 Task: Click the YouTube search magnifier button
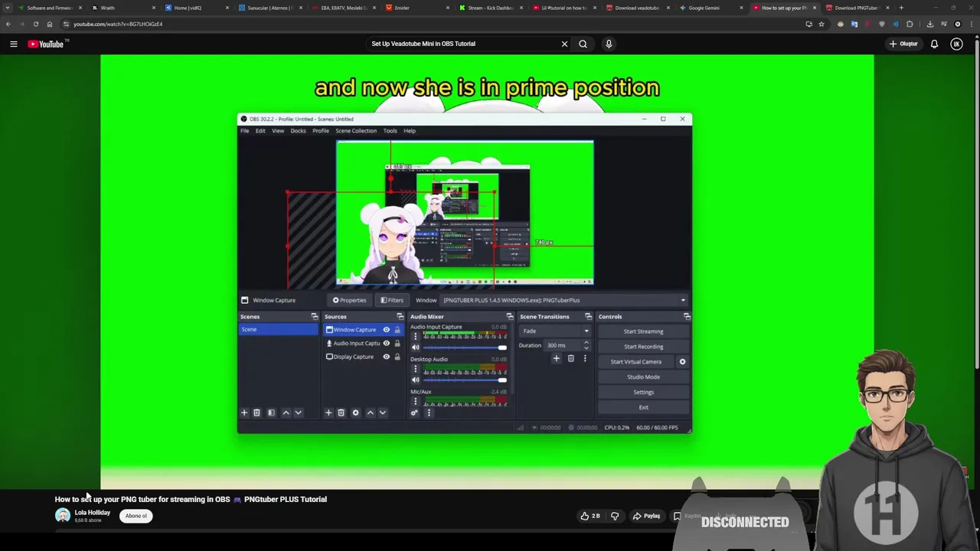coord(583,44)
